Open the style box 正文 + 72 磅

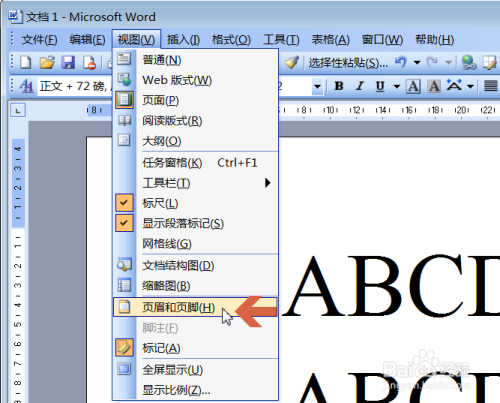[x=75, y=86]
